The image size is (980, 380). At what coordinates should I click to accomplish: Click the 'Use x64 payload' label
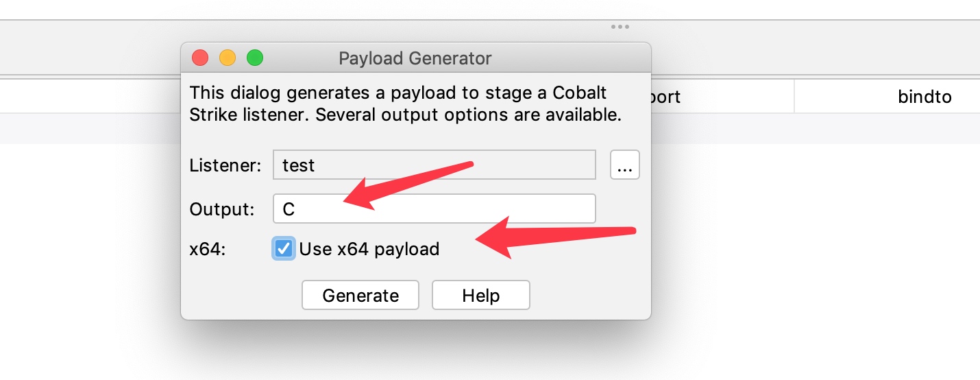369,249
